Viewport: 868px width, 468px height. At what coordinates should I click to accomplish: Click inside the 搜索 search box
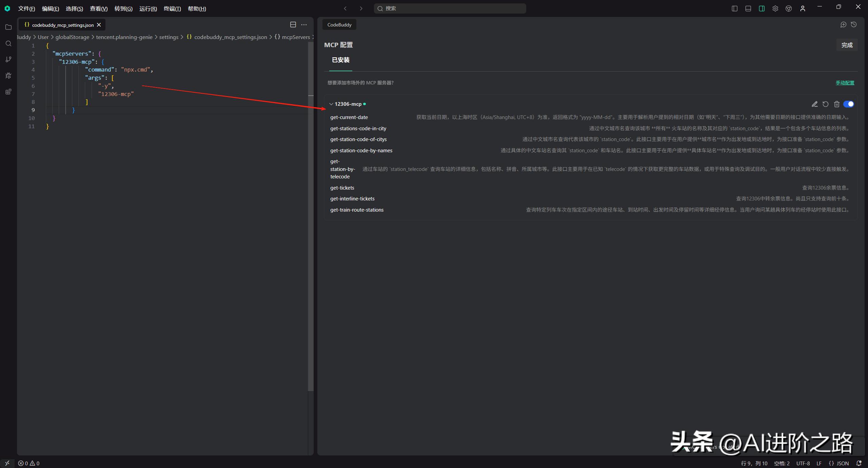449,8
